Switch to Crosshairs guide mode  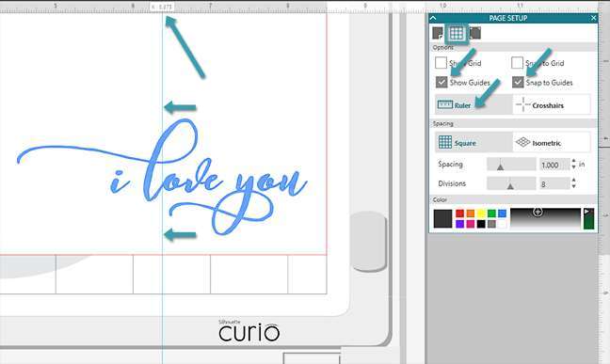tap(552, 105)
